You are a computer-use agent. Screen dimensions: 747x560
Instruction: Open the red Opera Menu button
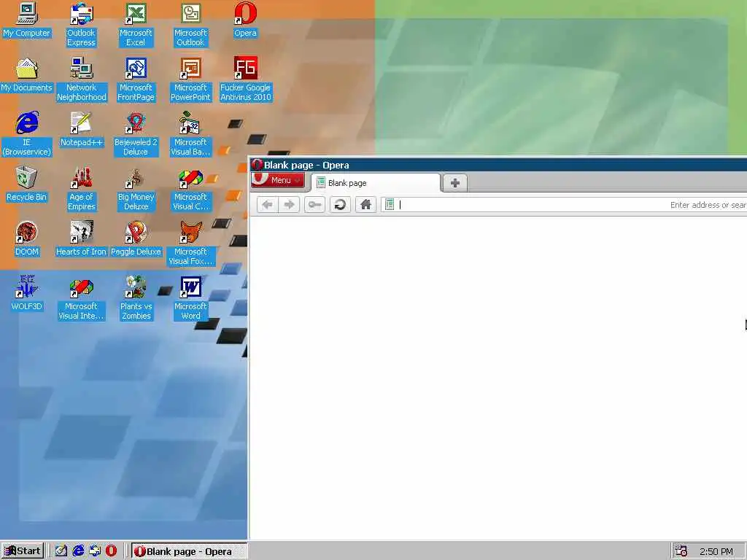point(278,180)
